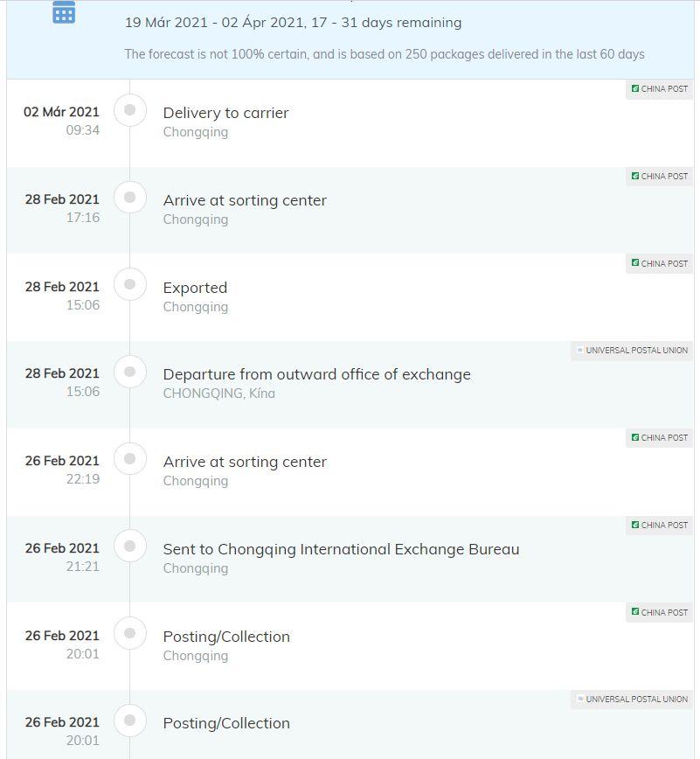Click 'Sent to Chongqing International Exchange Bureau' text
This screenshot has width=700, height=759.
tap(341, 549)
